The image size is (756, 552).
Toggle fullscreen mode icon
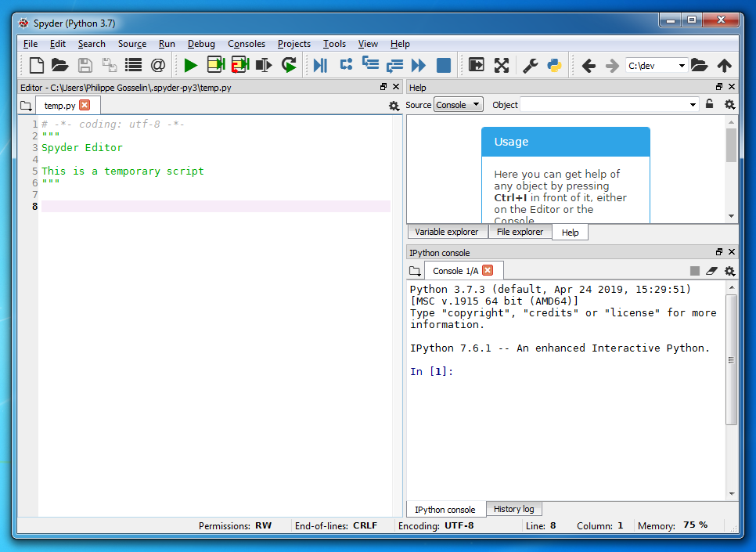(x=502, y=65)
